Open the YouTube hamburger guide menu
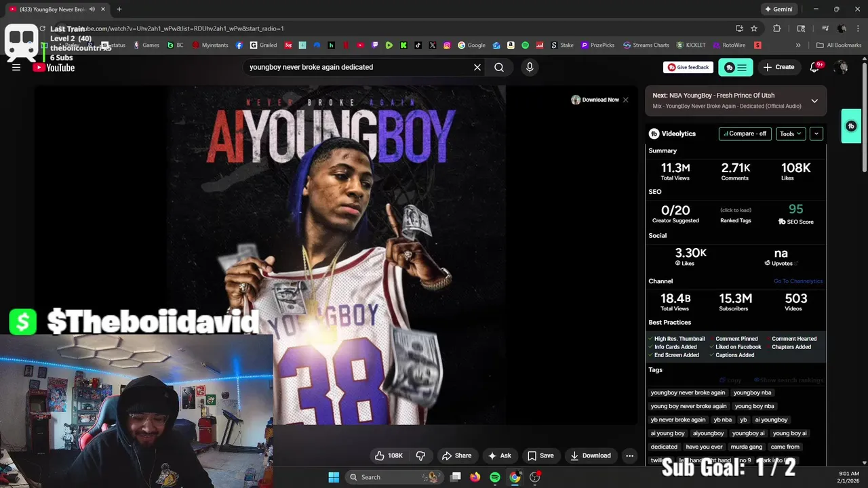Image resolution: width=868 pixels, height=488 pixels. 16,67
